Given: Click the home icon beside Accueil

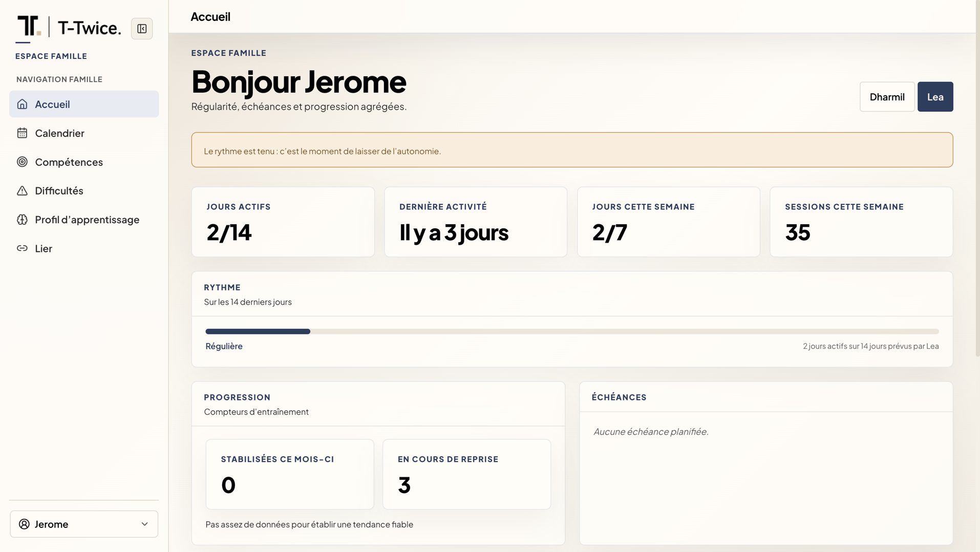Looking at the screenshot, I should click(x=22, y=104).
